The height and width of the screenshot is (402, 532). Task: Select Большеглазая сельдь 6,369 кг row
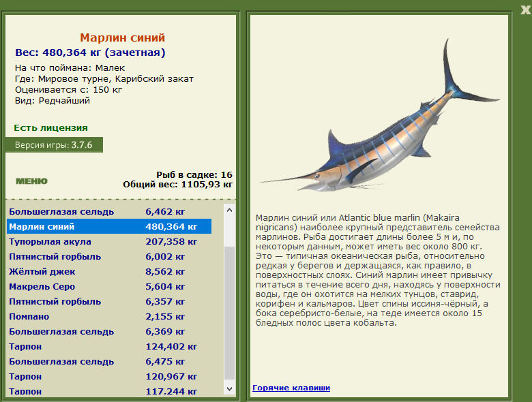(x=109, y=332)
